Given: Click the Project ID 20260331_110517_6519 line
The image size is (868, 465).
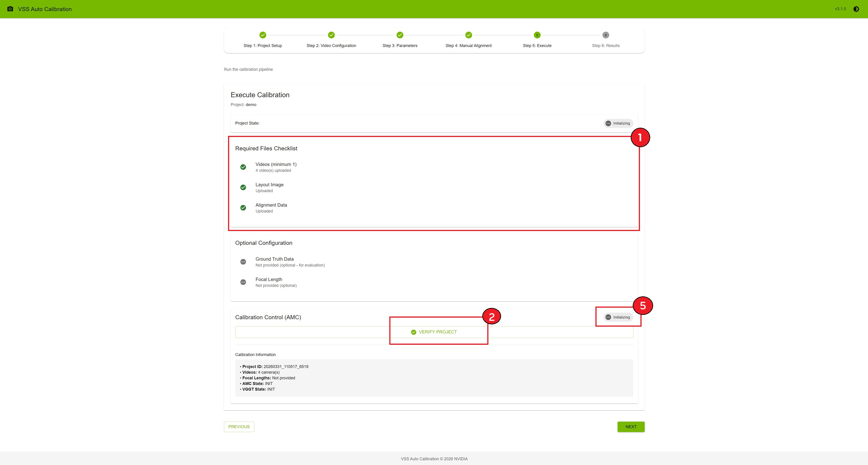Looking at the screenshot, I should [274, 367].
